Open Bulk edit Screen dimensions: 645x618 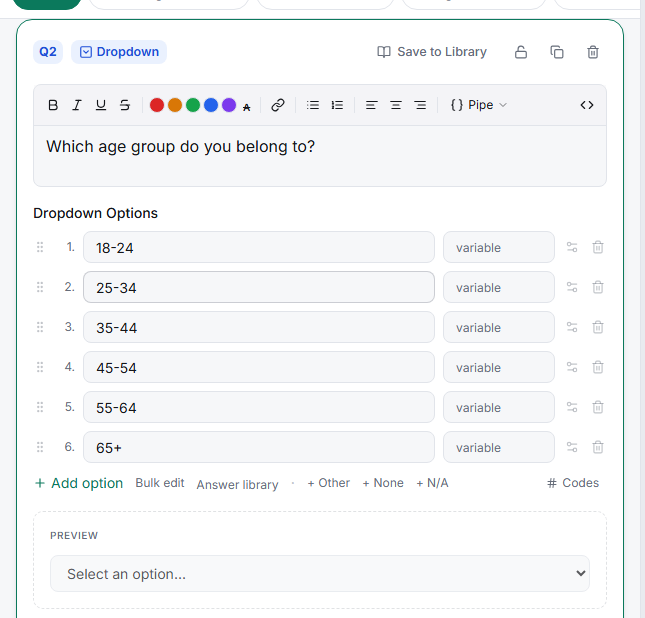click(160, 483)
